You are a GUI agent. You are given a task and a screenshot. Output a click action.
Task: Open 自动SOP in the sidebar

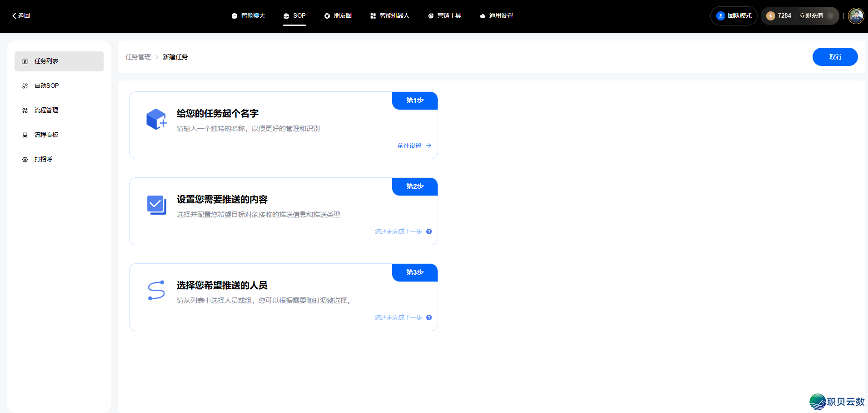pos(46,86)
